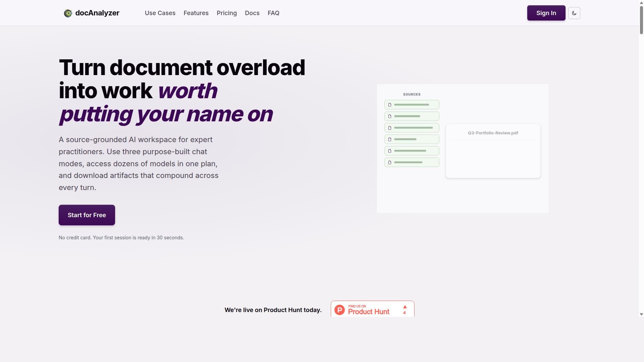The width and height of the screenshot is (644, 362).
Task: Open the Pricing page
Action: point(227,13)
